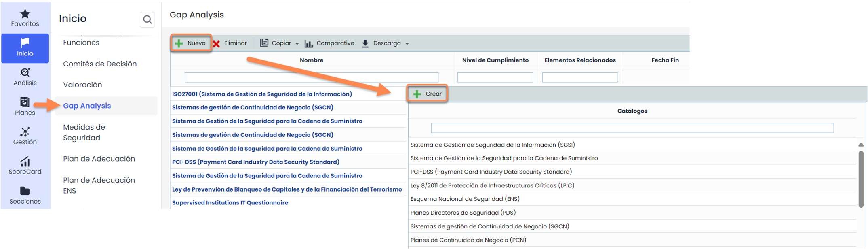Expand the Copiar dropdown arrow

pyautogui.click(x=297, y=44)
